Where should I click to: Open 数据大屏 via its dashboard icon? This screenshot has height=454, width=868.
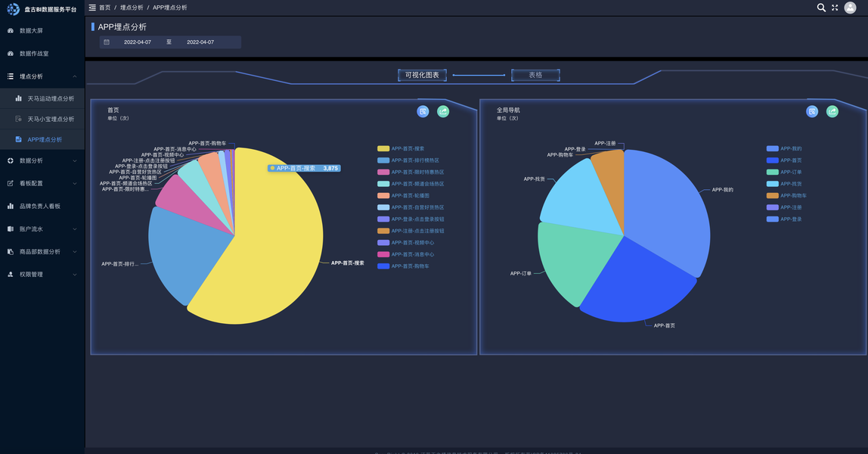pyautogui.click(x=11, y=30)
